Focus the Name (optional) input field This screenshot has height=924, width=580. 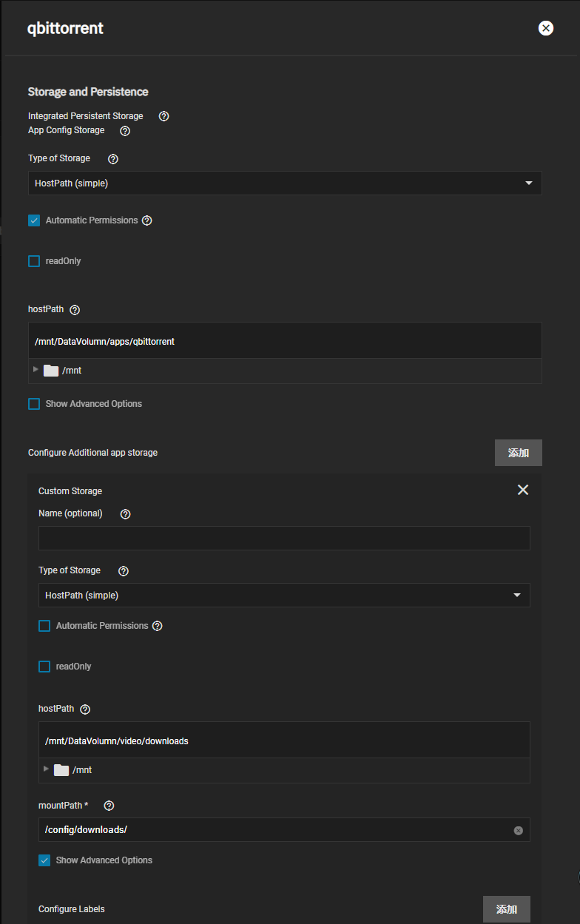pos(284,538)
